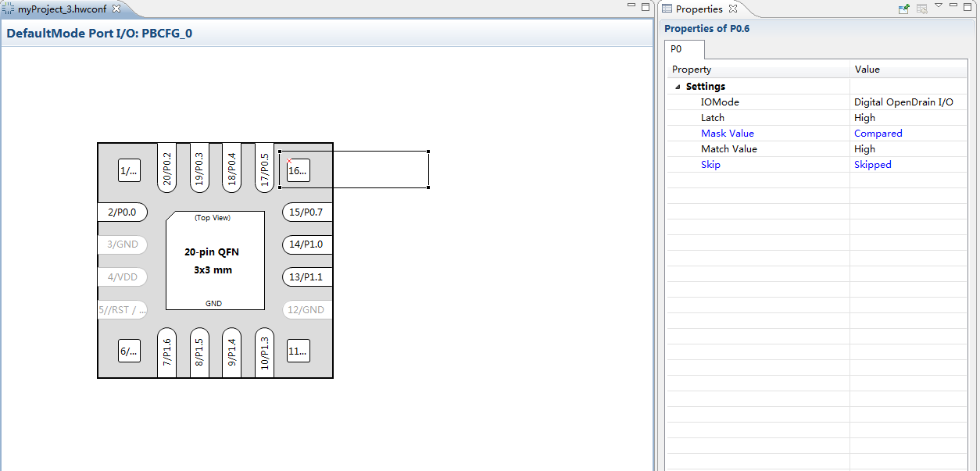Select the Skip property
The width and height of the screenshot is (980, 471).
pos(710,165)
